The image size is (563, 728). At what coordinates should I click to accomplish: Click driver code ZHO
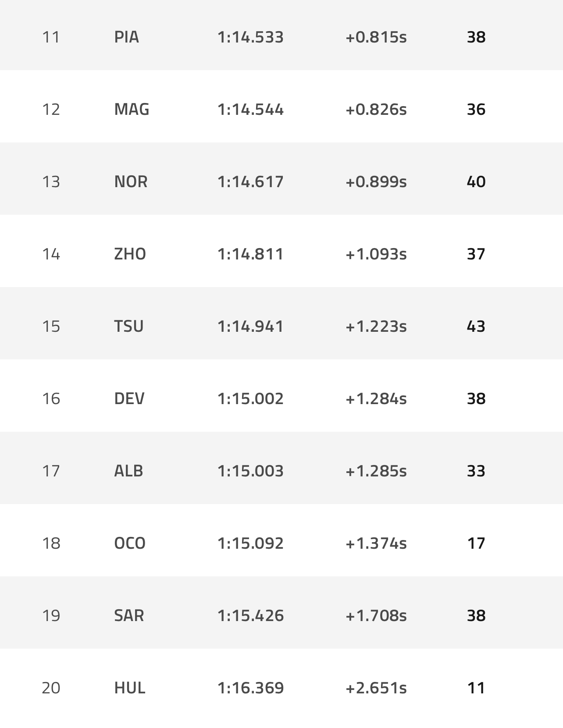tap(130, 254)
